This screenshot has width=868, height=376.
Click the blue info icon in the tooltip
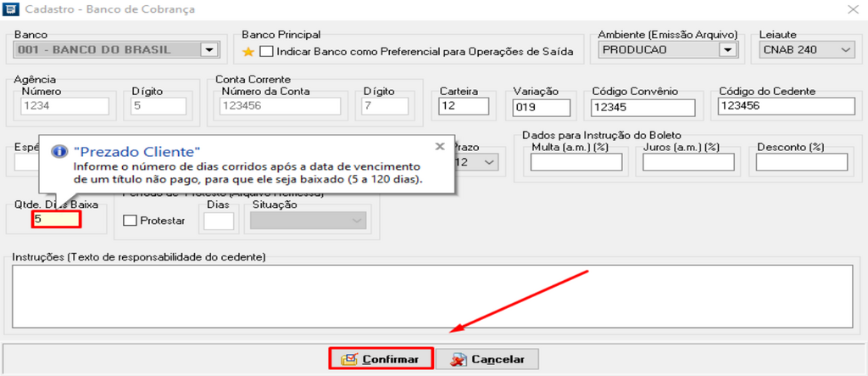pos(59,151)
